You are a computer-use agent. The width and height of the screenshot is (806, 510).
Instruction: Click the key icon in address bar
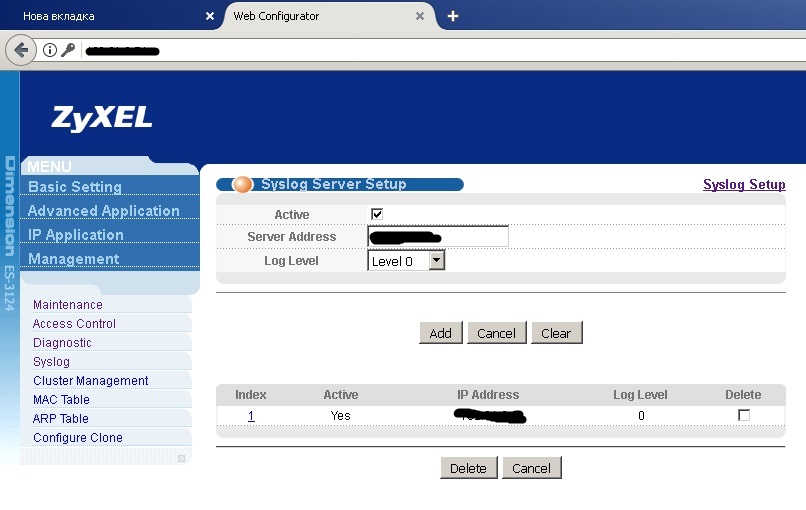click(x=68, y=50)
